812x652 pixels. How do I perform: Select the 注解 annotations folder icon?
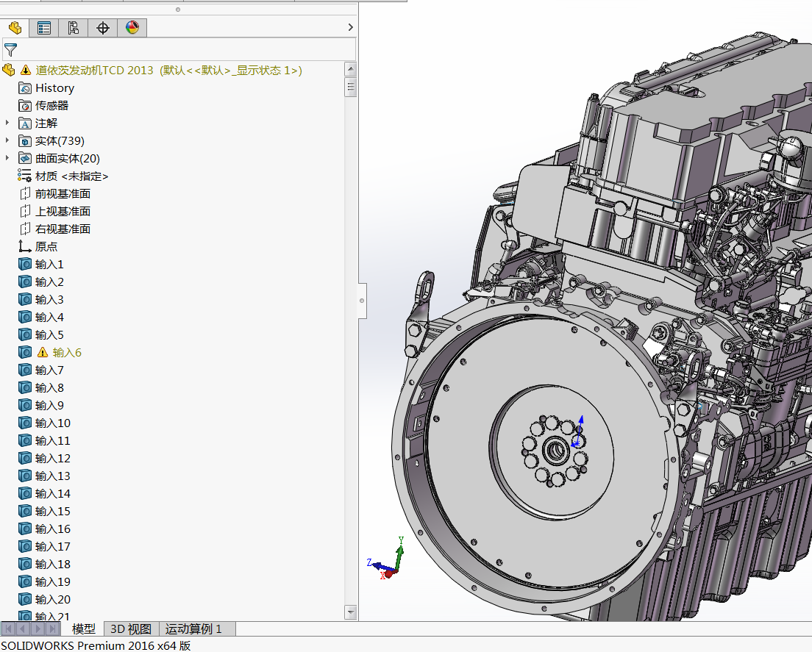(x=25, y=123)
